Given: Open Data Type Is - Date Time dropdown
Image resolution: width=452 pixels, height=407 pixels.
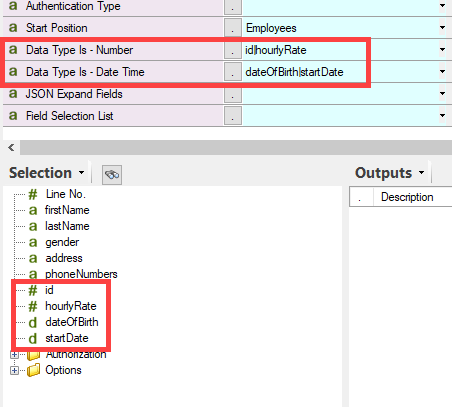Looking at the screenshot, I should click(x=442, y=72).
